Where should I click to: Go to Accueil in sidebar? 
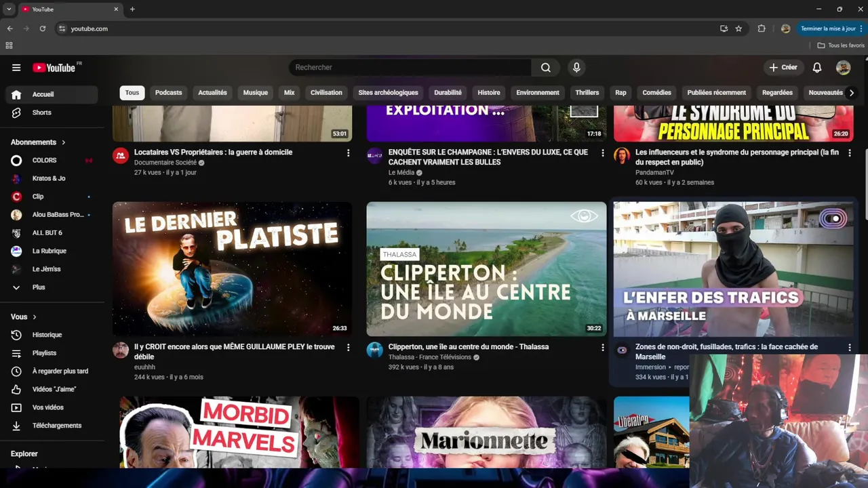(x=52, y=94)
